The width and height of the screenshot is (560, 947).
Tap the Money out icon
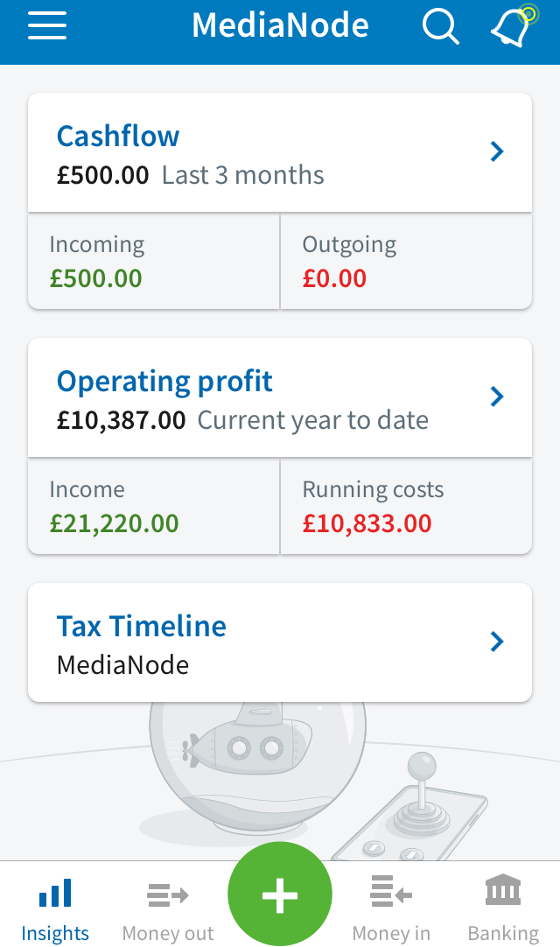(x=166, y=896)
